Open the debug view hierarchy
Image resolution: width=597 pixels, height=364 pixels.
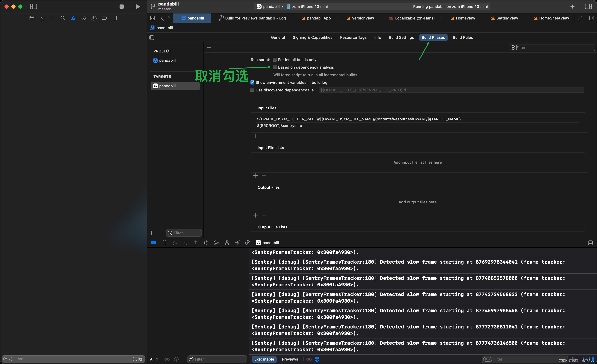click(x=206, y=243)
